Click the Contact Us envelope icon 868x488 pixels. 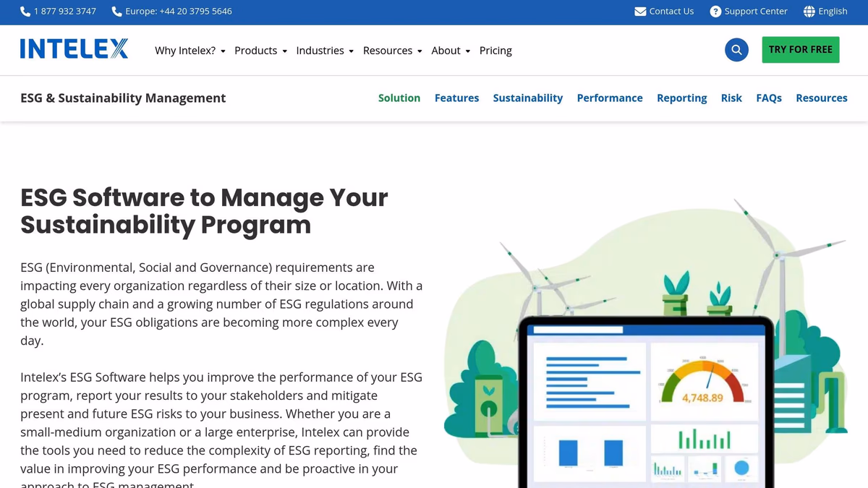(640, 12)
